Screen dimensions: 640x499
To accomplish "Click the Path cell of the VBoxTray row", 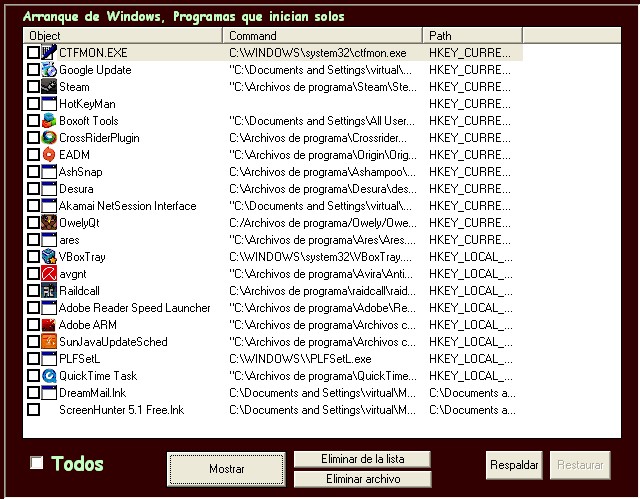I will click(x=471, y=257).
